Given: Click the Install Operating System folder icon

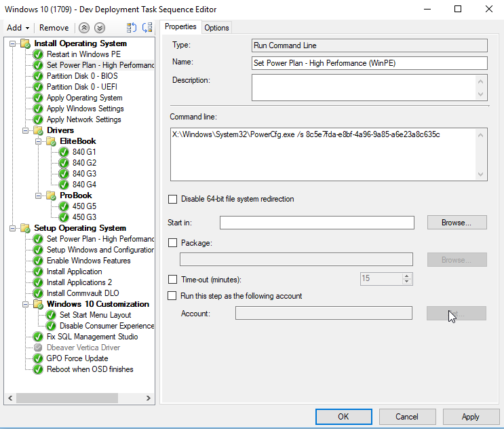Looking at the screenshot, I should [x=26, y=43].
